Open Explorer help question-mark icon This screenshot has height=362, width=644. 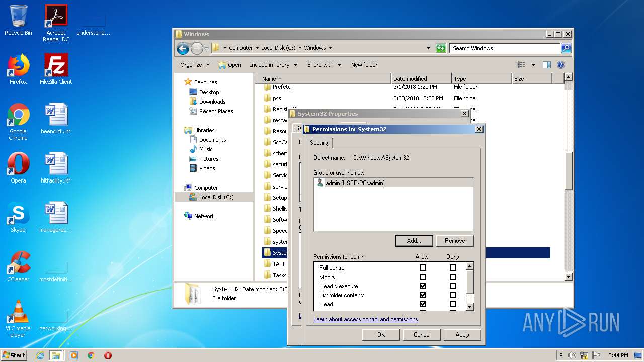pos(561,65)
